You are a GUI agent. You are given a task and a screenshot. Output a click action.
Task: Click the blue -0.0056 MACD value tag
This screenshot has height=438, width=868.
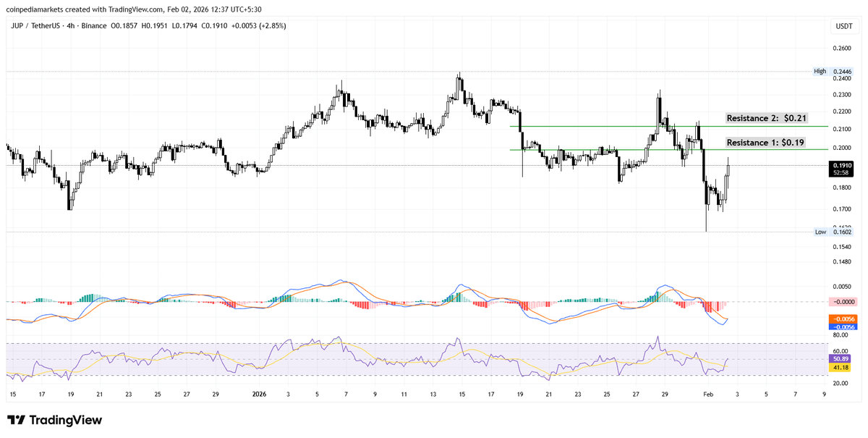click(843, 327)
